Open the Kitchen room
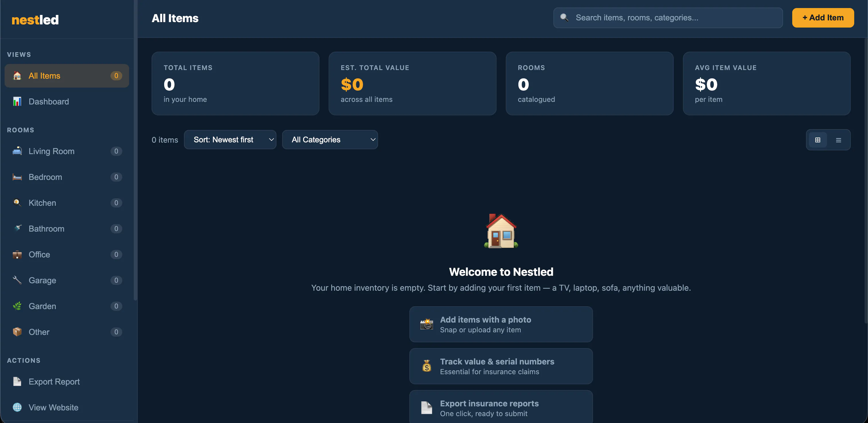868x423 pixels. click(x=67, y=203)
